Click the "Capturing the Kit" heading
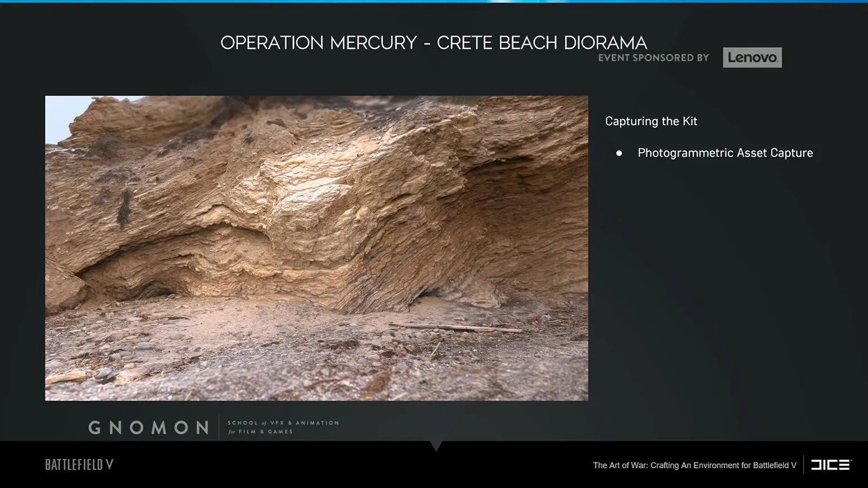 tap(651, 121)
